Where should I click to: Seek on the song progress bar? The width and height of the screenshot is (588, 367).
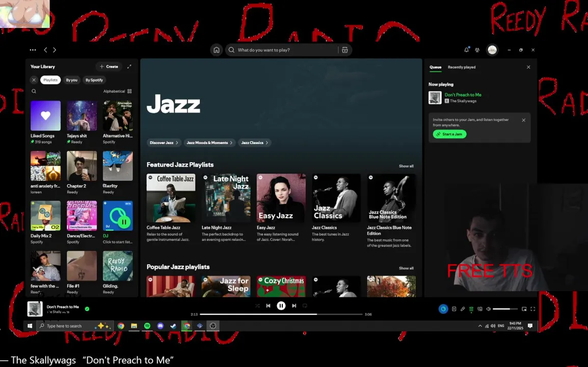[x=281, y=314]
